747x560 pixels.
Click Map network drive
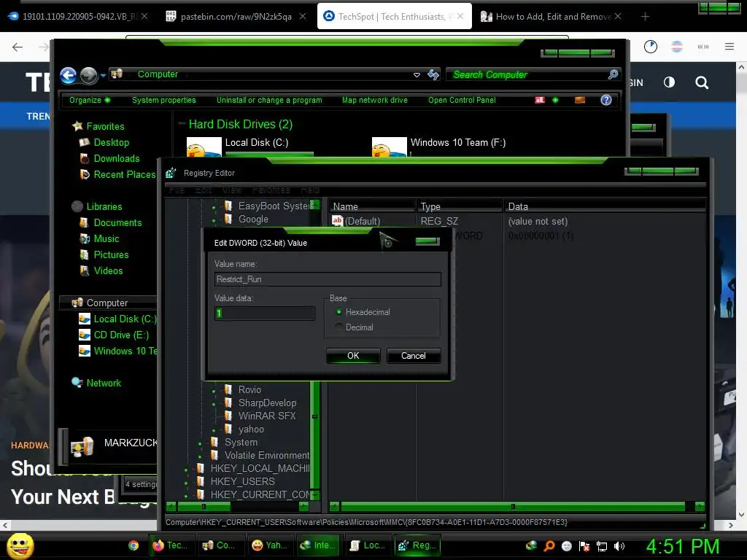coord(374,100)
